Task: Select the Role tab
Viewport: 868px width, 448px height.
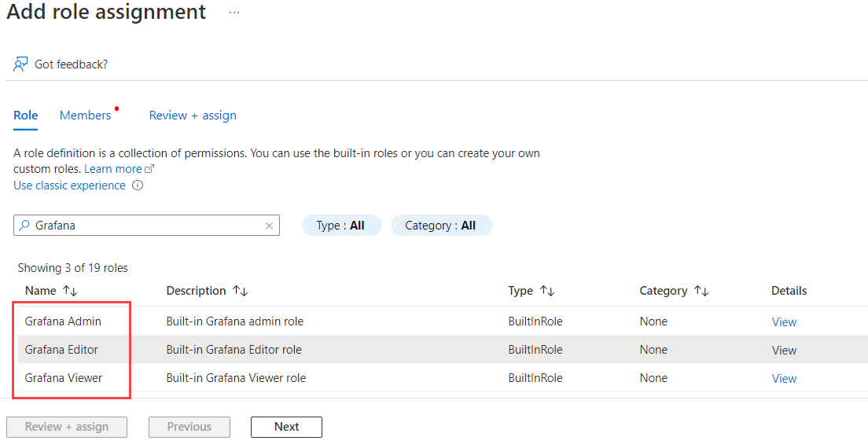Action: (26, 116)
